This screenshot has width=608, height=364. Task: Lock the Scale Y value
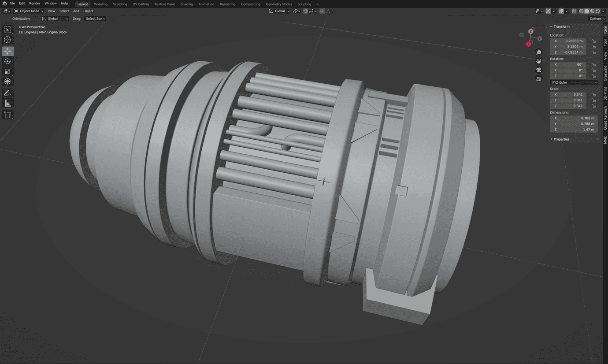coord(594,100)
